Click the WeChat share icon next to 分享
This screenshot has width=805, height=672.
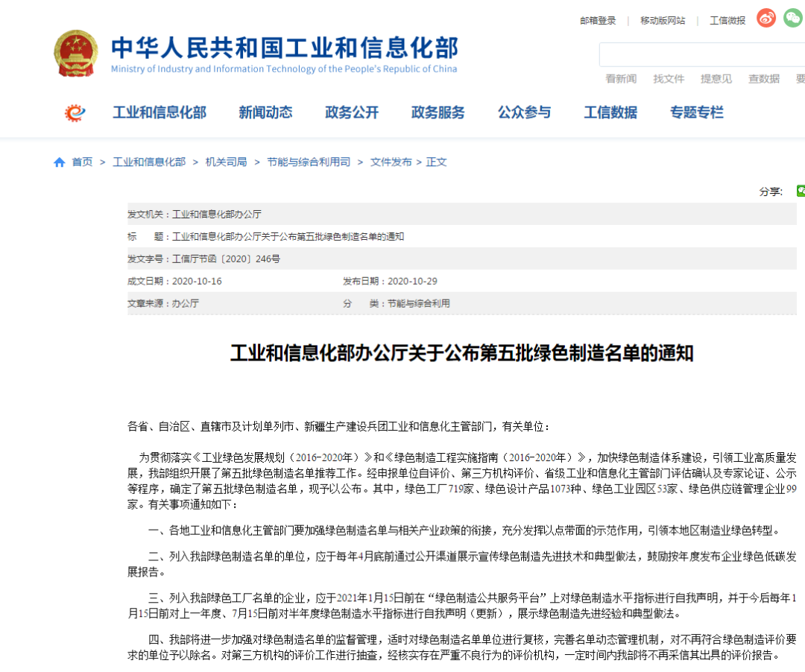pos(801,191)
